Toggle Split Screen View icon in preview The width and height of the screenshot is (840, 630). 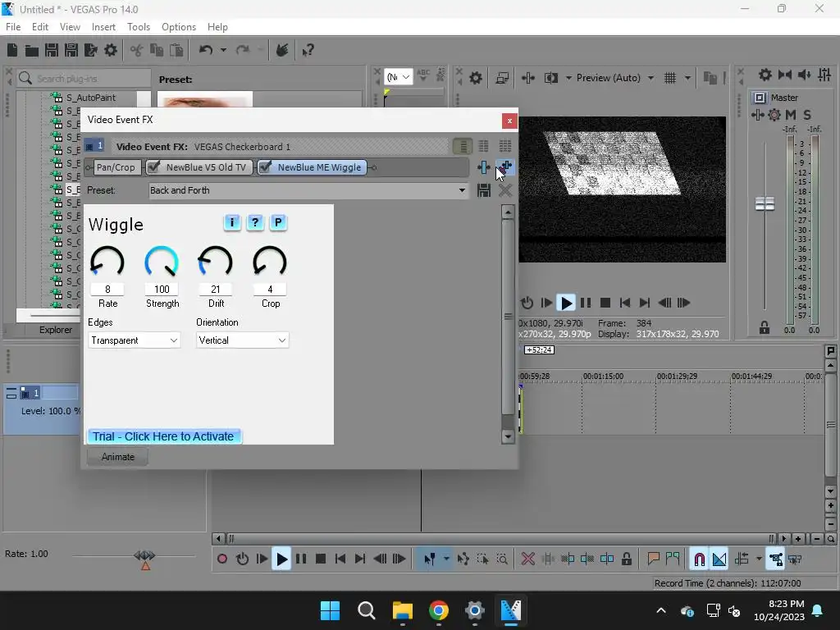click(550, 78)
